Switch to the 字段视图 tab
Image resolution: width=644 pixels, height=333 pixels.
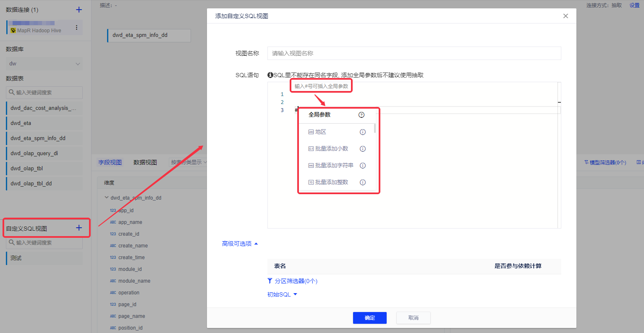(x=110, y=162)
